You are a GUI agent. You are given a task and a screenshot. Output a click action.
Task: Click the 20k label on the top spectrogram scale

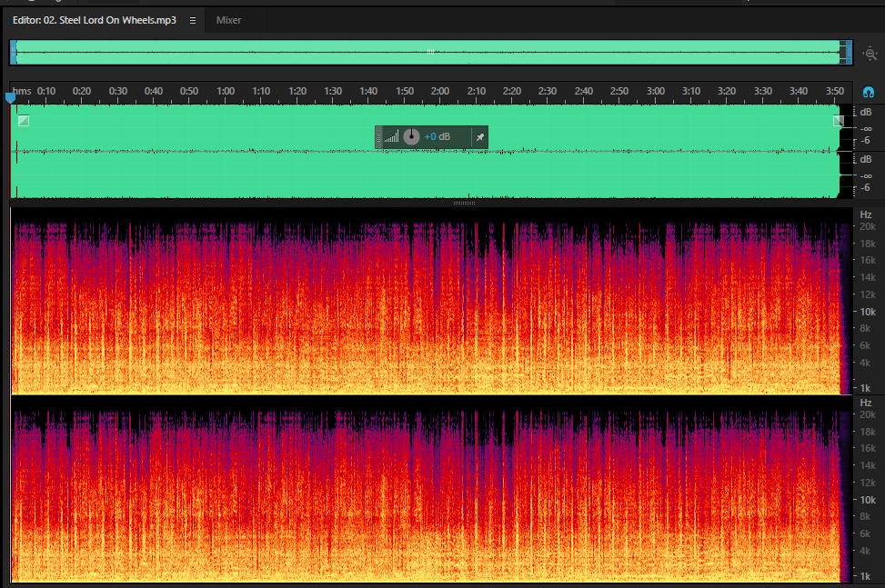click(868, 226)
